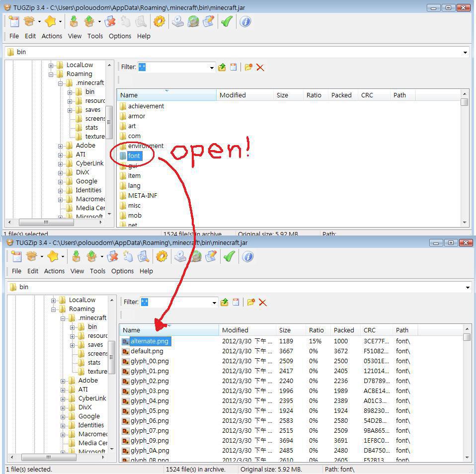
Task: Click Options gear icon in bottom window
Action: pos(162,256)
